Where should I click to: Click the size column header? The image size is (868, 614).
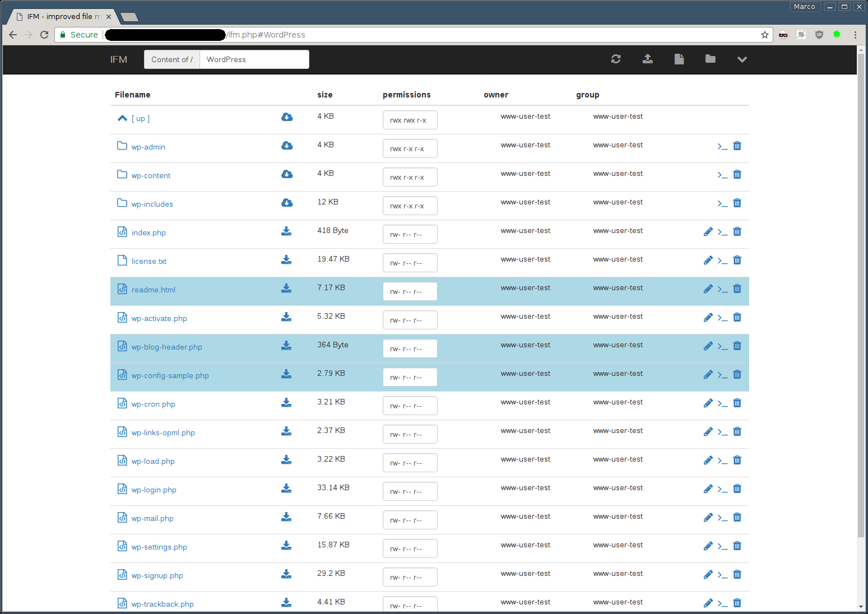pos(325,95)
